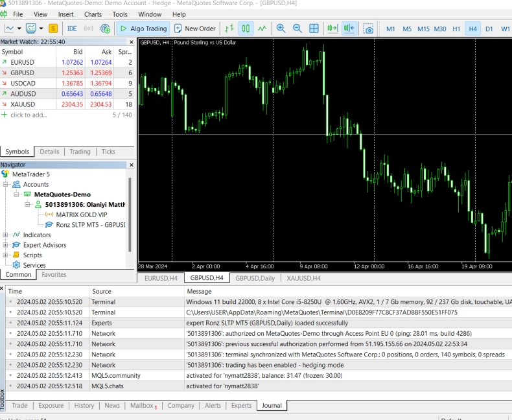Collapse the Accounts tree node

coord(6,185)
